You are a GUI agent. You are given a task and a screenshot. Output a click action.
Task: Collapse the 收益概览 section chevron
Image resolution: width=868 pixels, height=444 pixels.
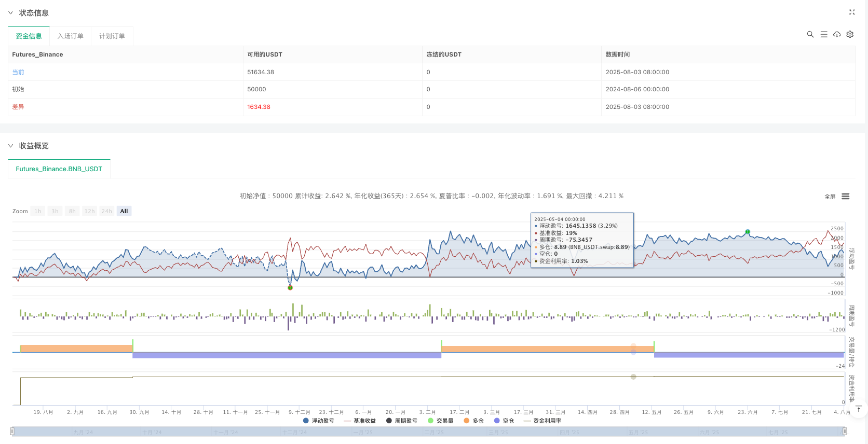pos(10,146)
